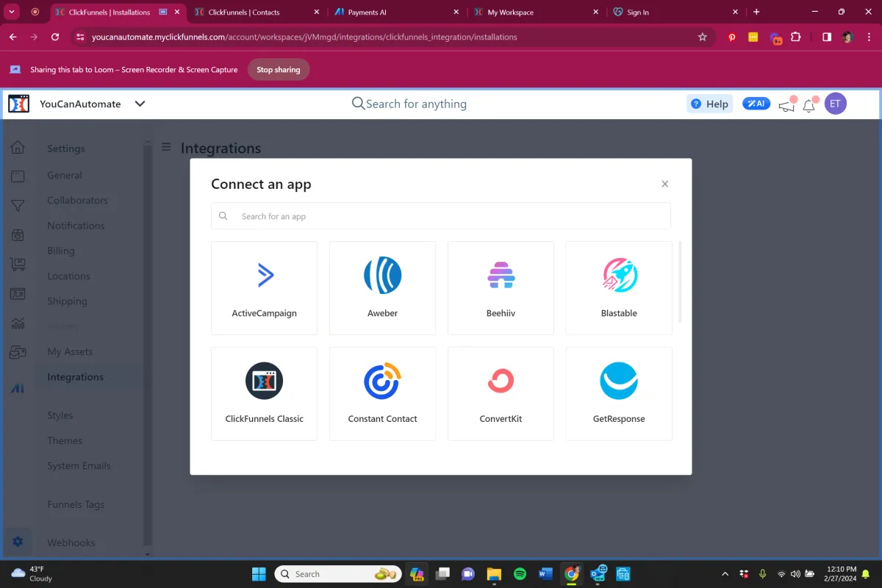882x588 pixels.
Task: Select the Blastable integration card
Action: pyautogui.click(x=619, y=288)
